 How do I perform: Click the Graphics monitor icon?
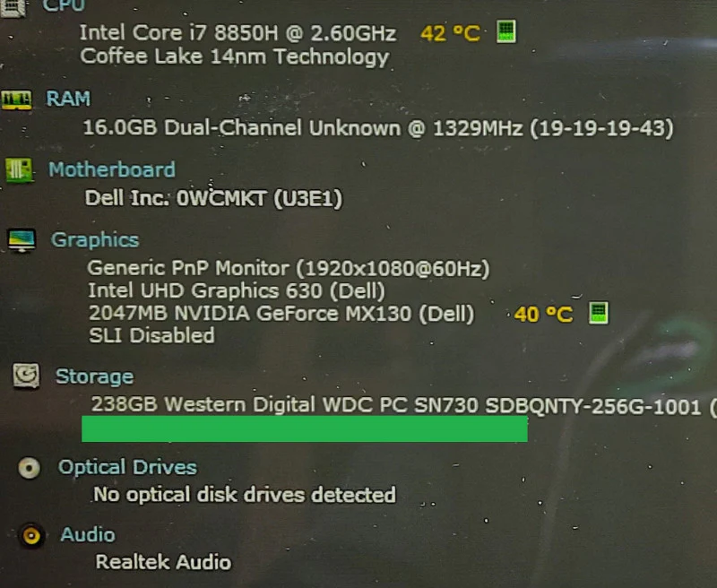coord(22,240)
